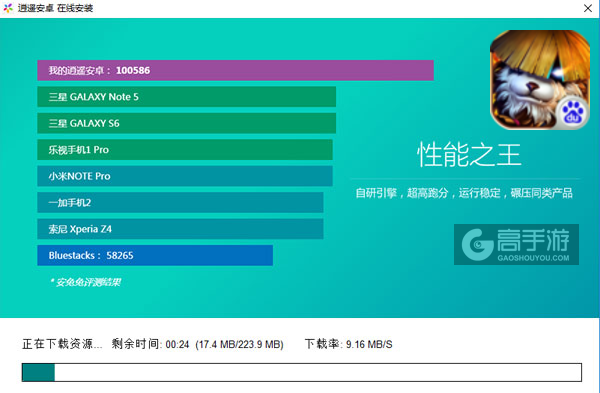
Task: Click the 索尼 Xperia Z4 bar
Action: (x=180, y=229)
